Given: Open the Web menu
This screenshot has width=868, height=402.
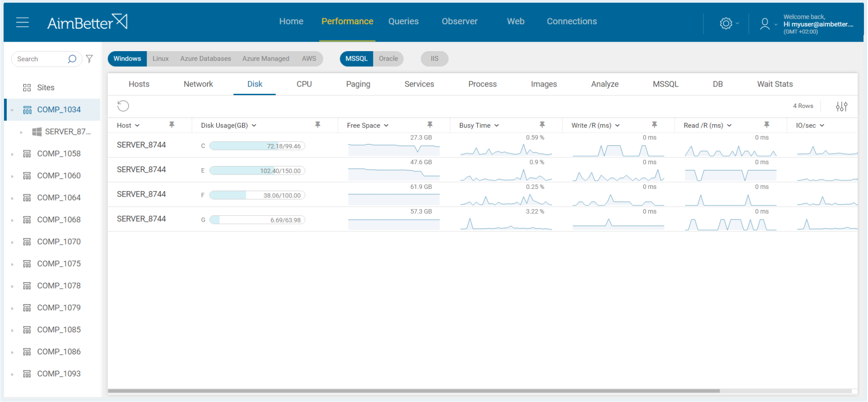Looking at the screenshot, I should coord(516,22).
